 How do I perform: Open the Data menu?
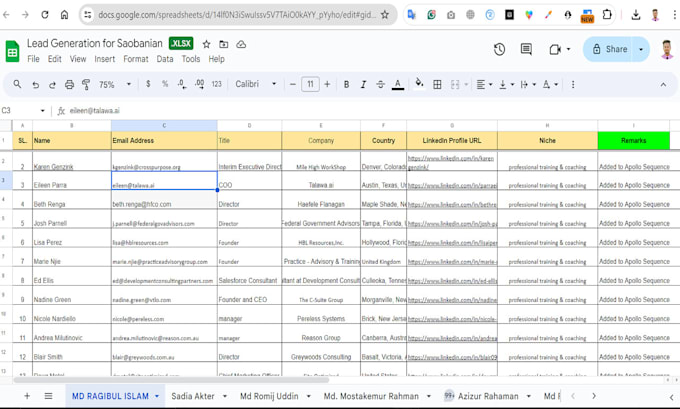[165, 59]
